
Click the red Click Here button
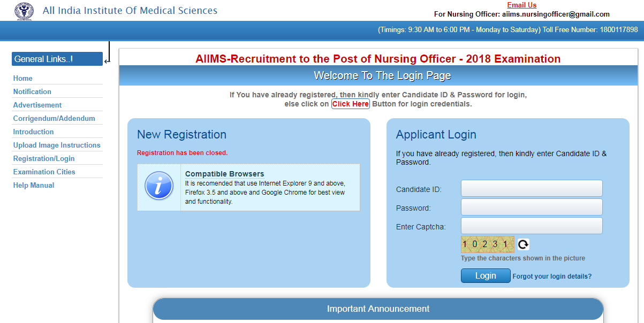[x=351, y=104]
